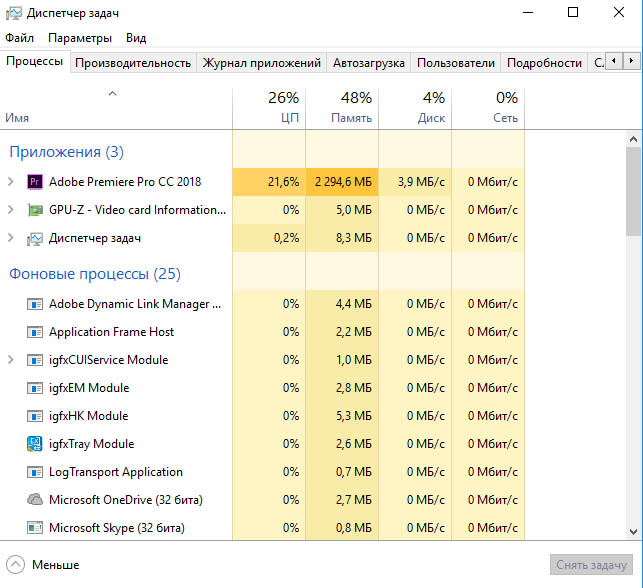The height and width of the screenshot is (588, 643).
Task: Expand the GPU-Z process row
Action: click(11, 210)
